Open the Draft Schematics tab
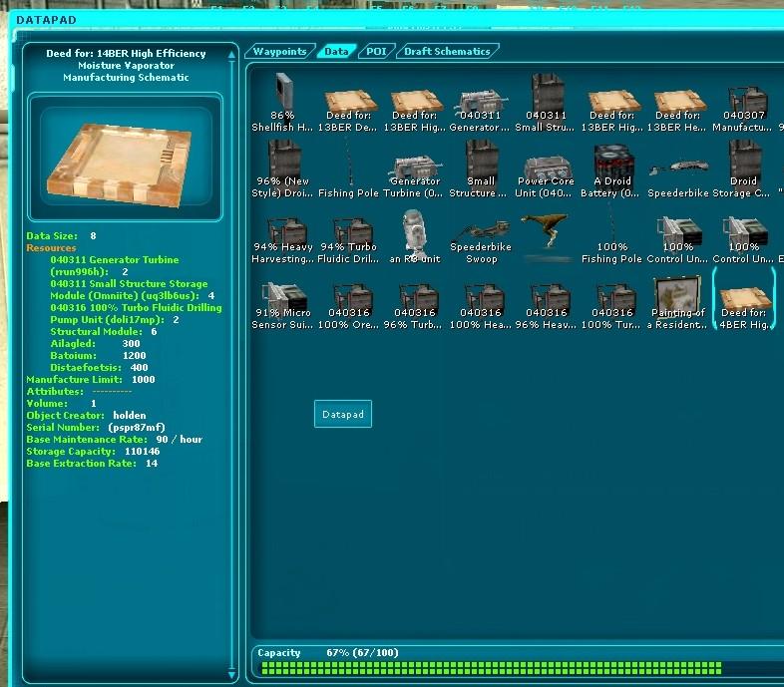Viewport: 784px width, 687px height. pos(447,51)
